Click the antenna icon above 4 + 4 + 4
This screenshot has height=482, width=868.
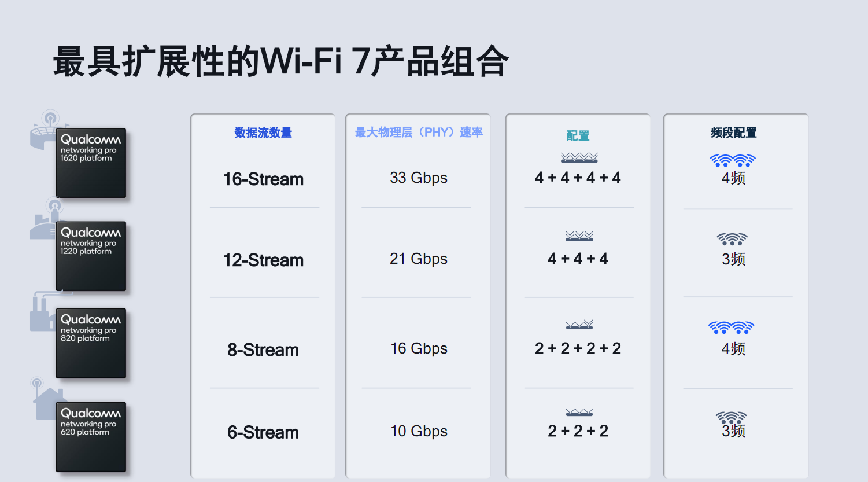pyautogui.click(x=579, y=236)
